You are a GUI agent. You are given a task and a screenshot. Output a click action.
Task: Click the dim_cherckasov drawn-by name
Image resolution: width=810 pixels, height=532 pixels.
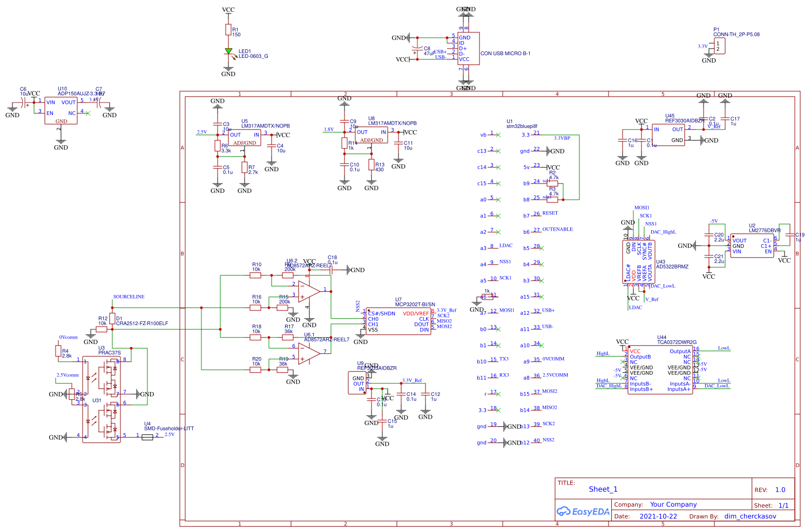[751, 516]
